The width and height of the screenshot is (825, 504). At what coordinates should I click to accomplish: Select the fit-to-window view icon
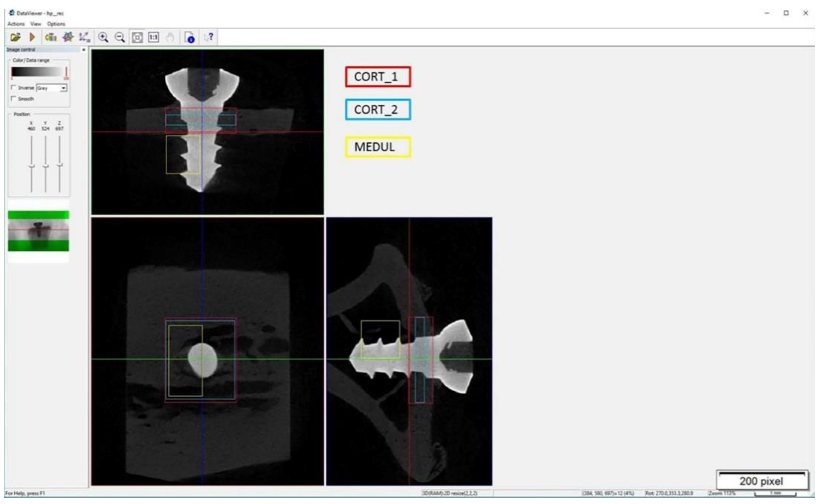pyautogui.click(x=137, y=37)
